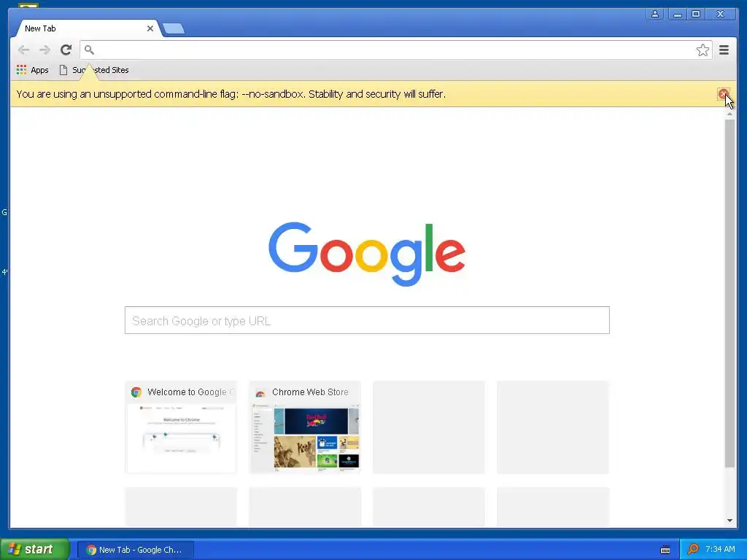Open the Windows start menu
This screenshot has width=747, height=560.
click(x=35, y=549)
